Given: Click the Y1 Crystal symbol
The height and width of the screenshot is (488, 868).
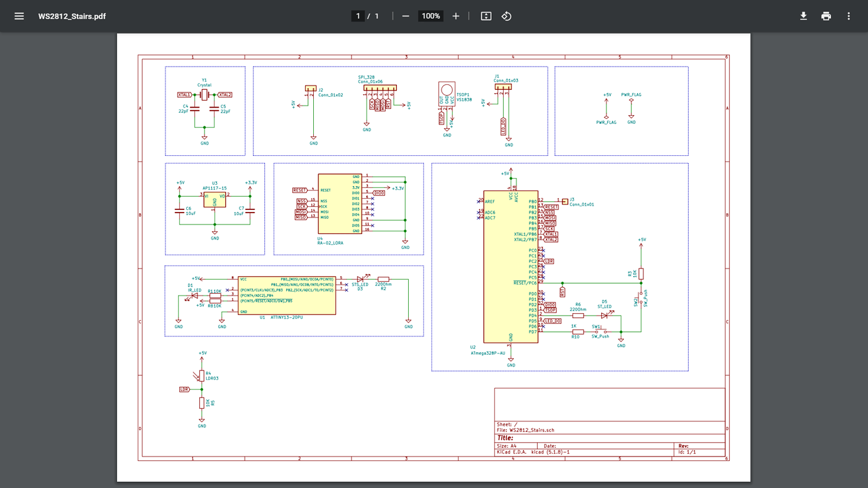Looking at the screenshot, I should (x=204, y=96).
